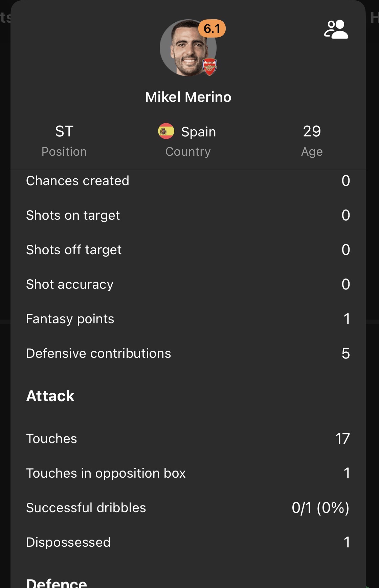The height and width of the screenshot is (588, 379).
Task: Tap the 6.1 rating badge
Action: [212, 28]
